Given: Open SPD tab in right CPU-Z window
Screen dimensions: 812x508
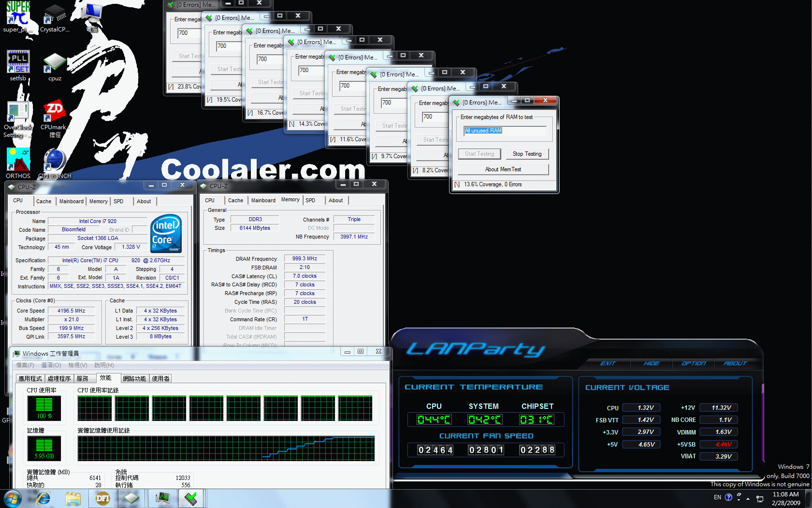Looking at the screenshot, I should 310,200.
